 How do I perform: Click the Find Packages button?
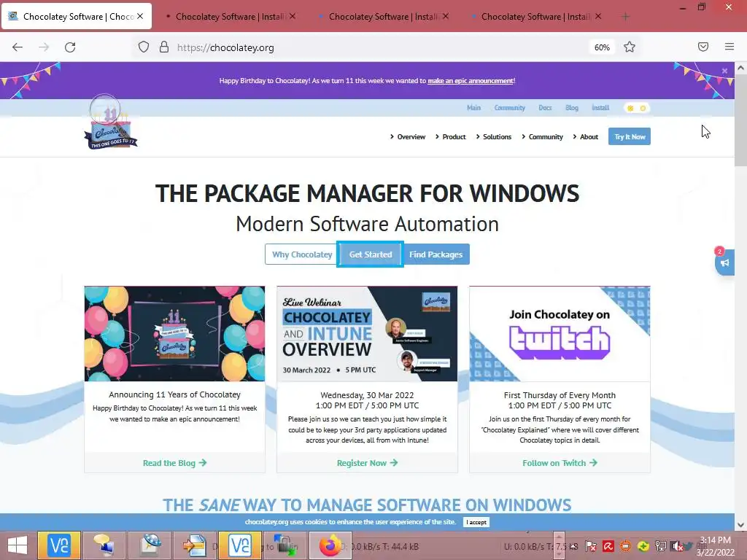click(x=436, y=254)
